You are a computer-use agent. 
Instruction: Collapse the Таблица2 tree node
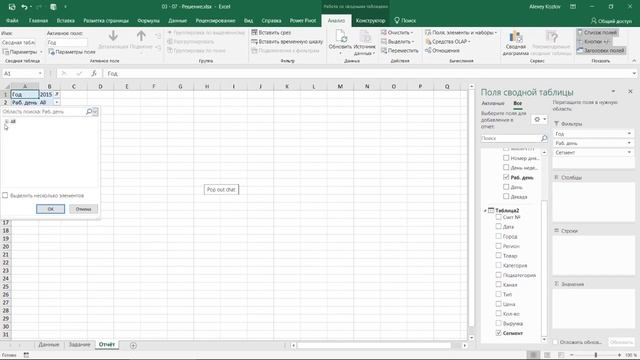pos(485,211)
